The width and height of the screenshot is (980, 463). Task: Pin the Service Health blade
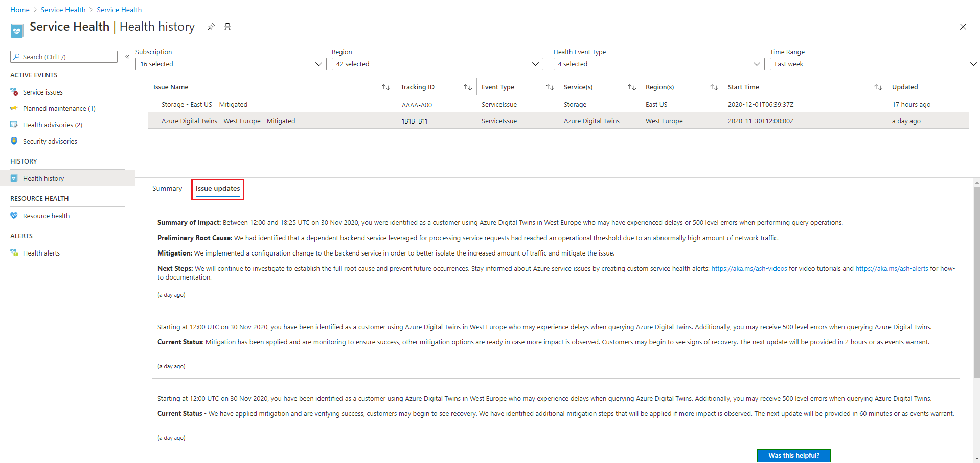[211, 27]
